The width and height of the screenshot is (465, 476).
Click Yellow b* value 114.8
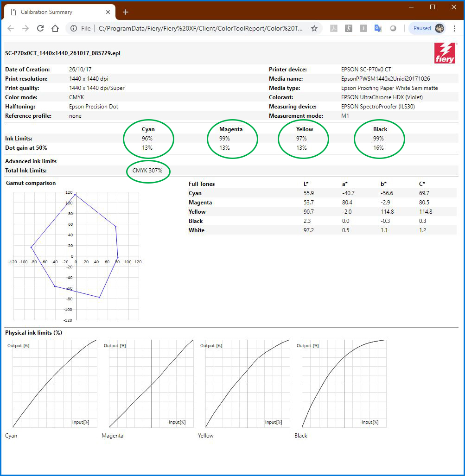387,212
